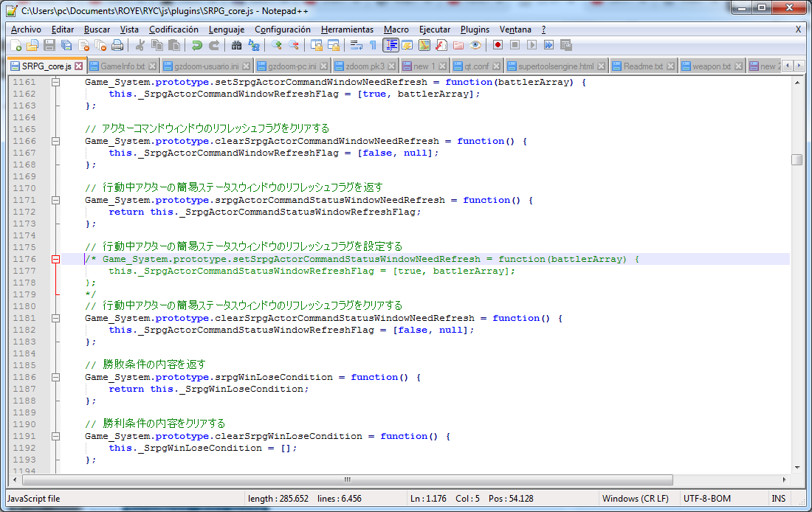
Task: Play back recorded macro button
Action: coord(531,45)
